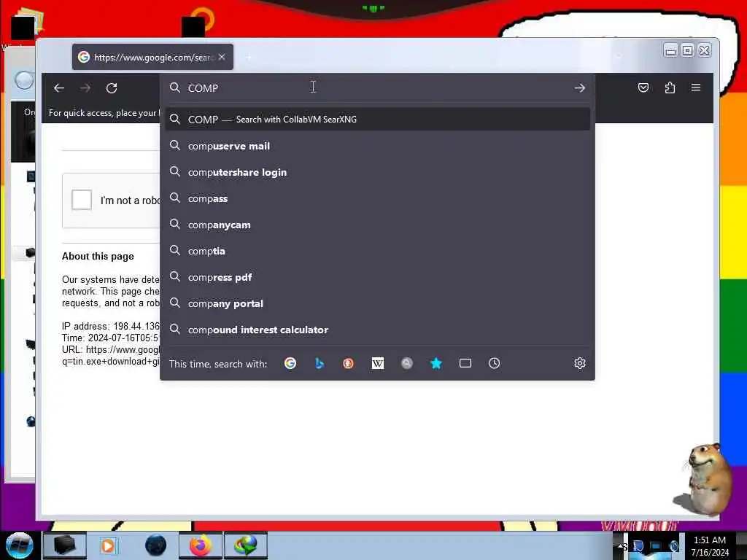
Task: Switch to Firefox in the taskbar
Action: click(201, 545)
